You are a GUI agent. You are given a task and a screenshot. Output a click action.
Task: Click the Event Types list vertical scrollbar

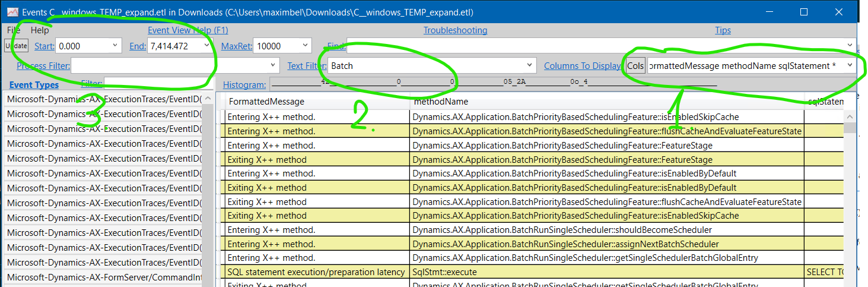click(x=208, y=189)
